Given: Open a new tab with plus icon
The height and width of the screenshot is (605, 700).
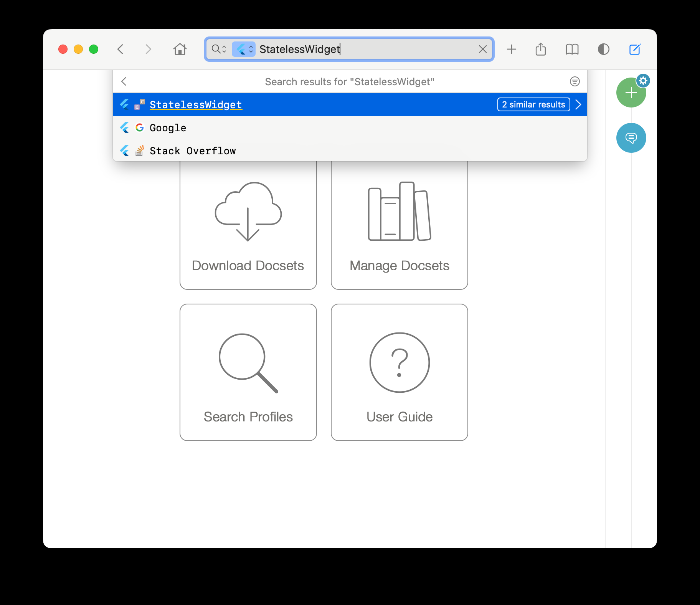Looking at the screenshot, I should (512, 49).
